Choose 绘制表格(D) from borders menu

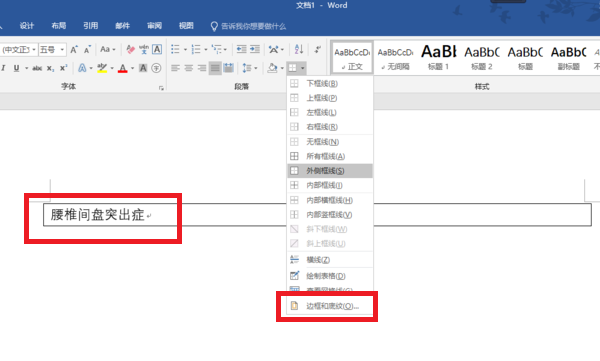[330, 276]
